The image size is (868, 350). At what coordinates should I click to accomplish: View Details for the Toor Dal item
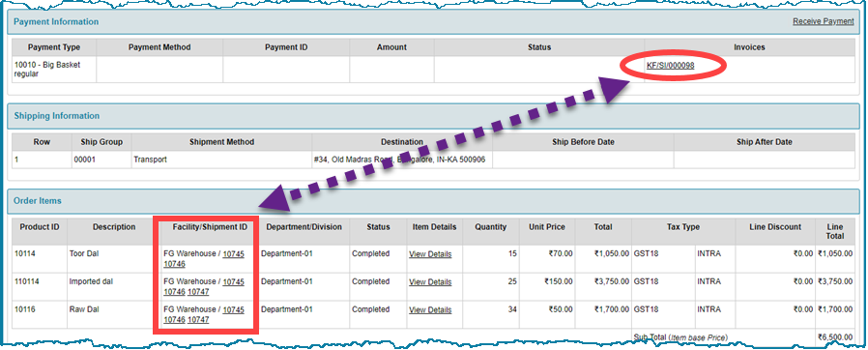click(430, 254)
